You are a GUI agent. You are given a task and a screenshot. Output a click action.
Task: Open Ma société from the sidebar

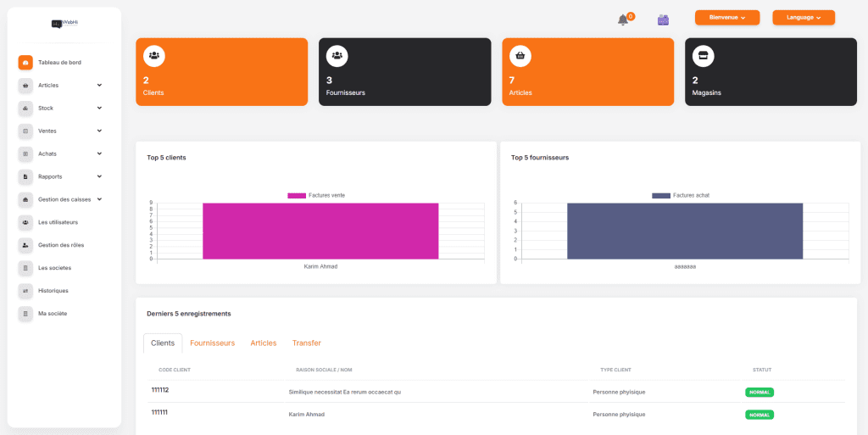pyautogui.click(x=53, y=314)
